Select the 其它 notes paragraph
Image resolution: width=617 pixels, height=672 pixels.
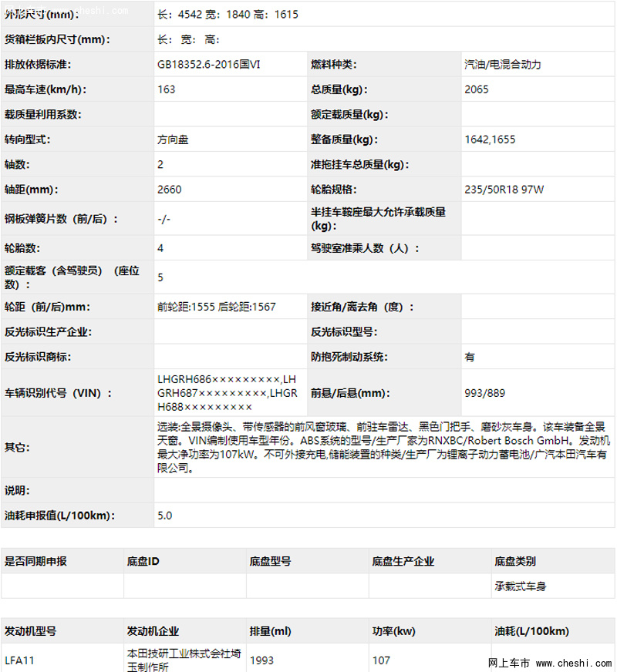point(383,447)
